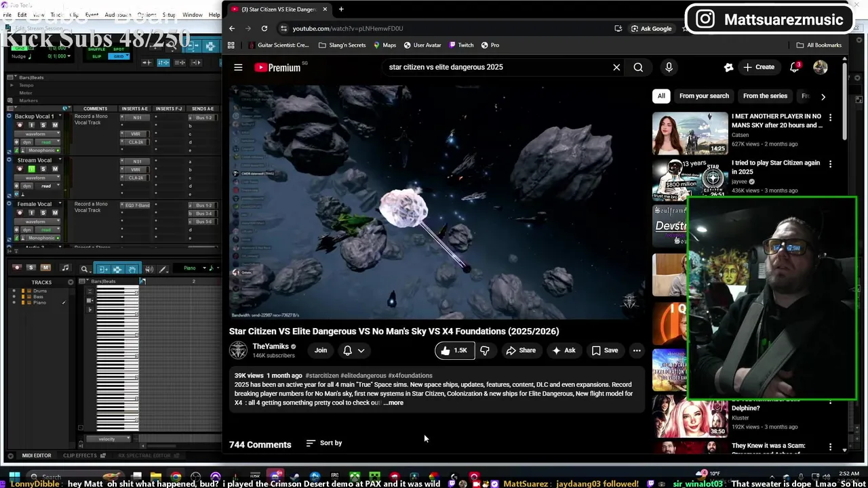The width and height of the screenshot is (868, 488).
Task: Expand the video description with ...more
Action: [393, 403]
